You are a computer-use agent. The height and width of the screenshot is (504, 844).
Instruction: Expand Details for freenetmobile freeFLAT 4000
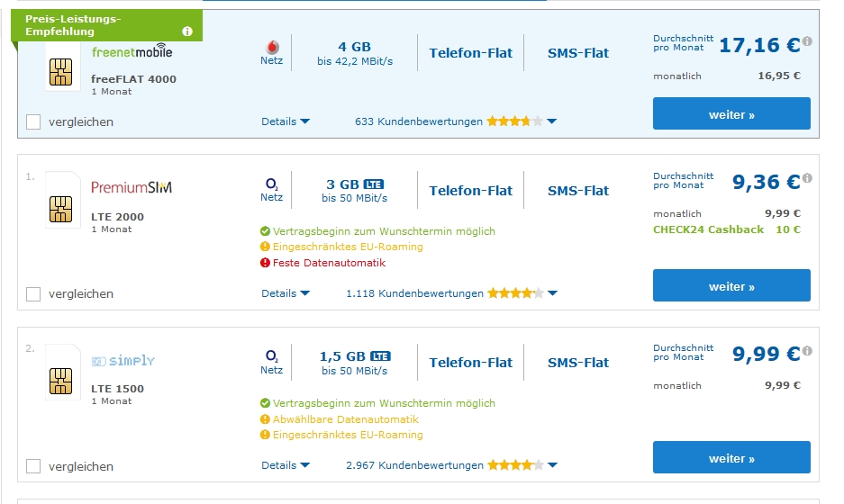[x=285, y=121]
